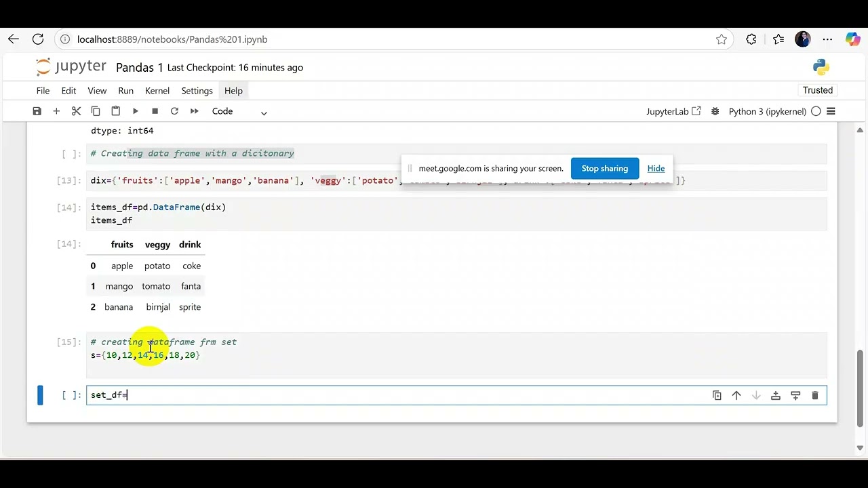This screenshot has width=868, height=488.
Task: Click the 'fruits' column header
Action: 122,245
